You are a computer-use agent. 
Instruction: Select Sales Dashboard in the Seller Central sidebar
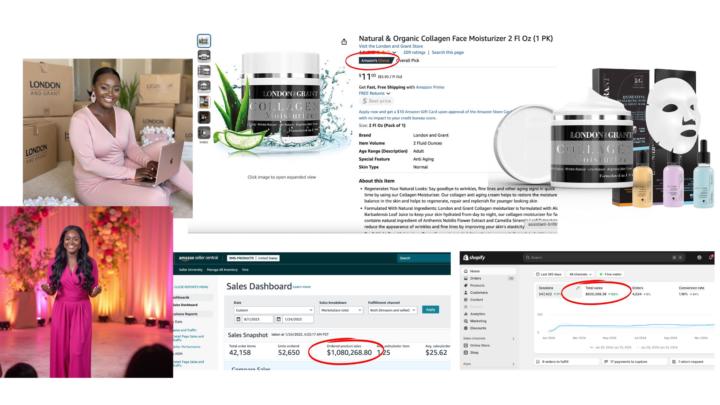(186, 305)
